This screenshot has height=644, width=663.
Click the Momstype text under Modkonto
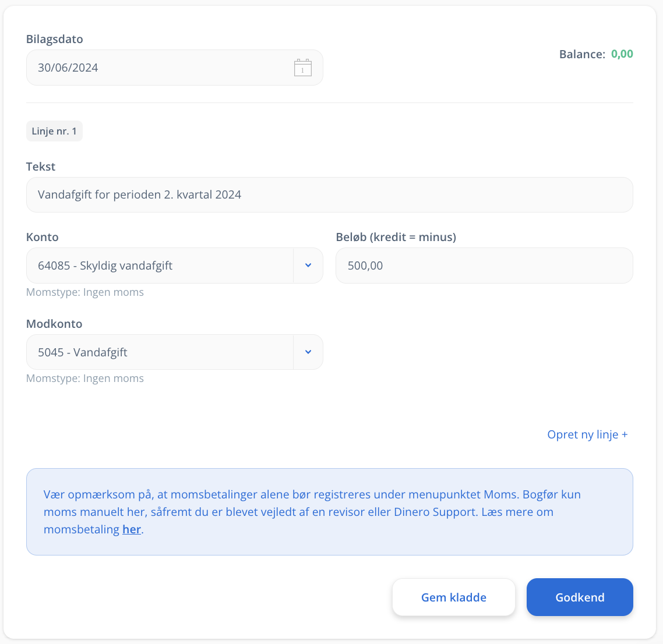coord(85,378)
